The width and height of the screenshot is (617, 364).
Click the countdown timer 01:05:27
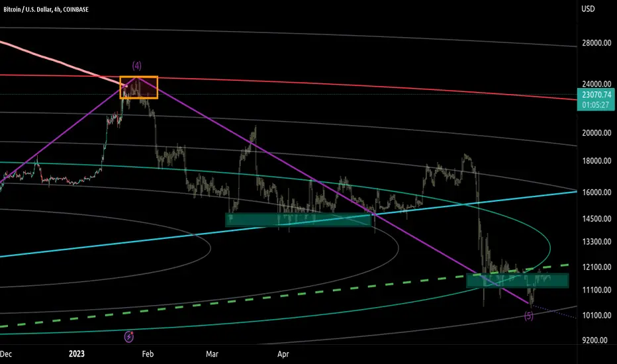(596, 105)
